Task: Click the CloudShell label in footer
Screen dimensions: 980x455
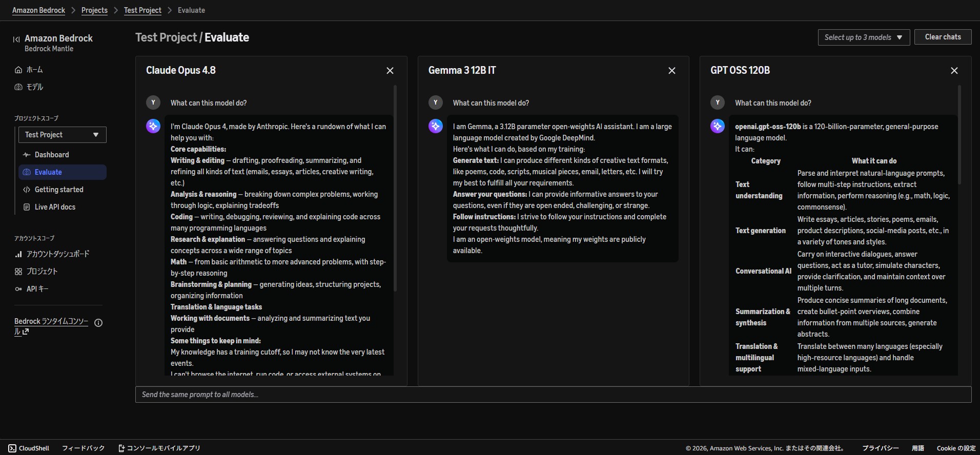Action: 34,448
